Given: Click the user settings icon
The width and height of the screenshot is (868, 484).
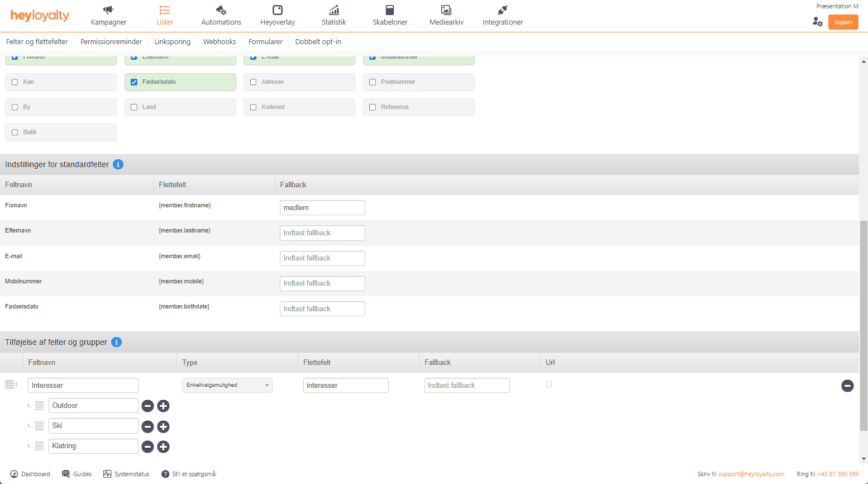Looking at the screenshot, I should (817, 22).
